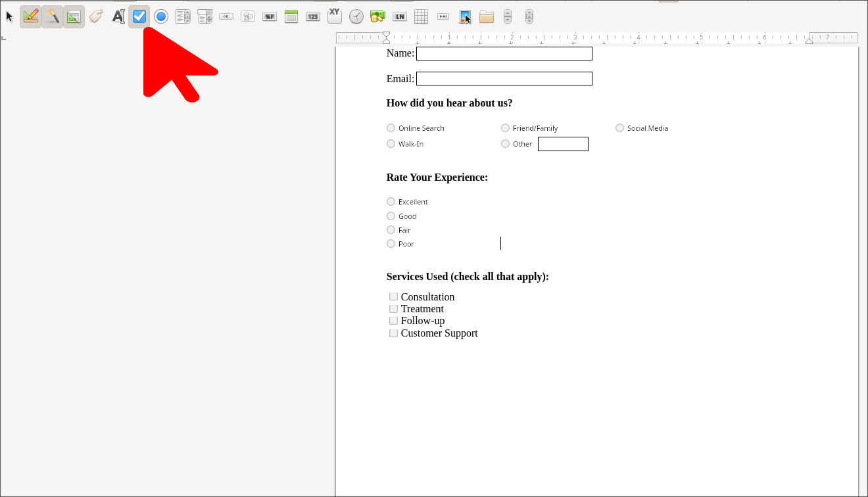The width and height of the screenshot is (868, 497).
Task: Select the Label control tag icon
Action: [96, 16]
